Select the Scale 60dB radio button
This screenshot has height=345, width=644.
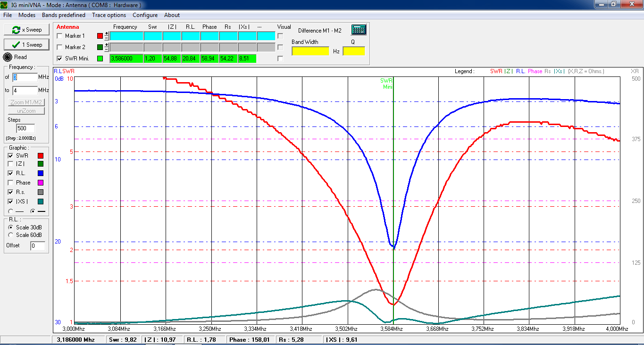(11, 235)
